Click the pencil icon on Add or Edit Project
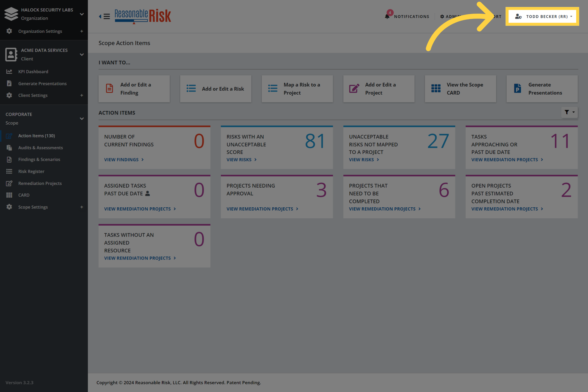Screen dimensions: 588x392 354,88
